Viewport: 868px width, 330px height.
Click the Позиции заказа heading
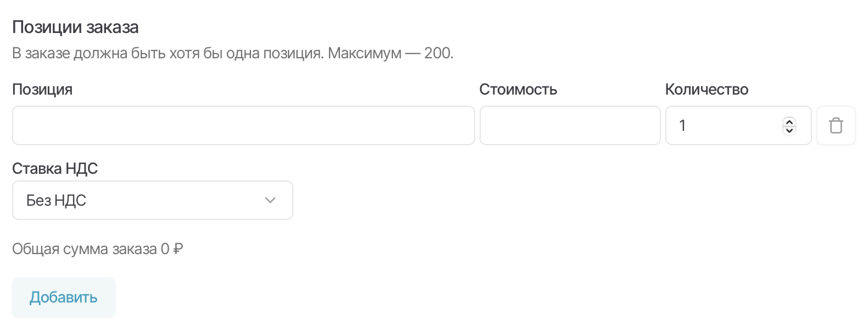[x=75, y=27]
